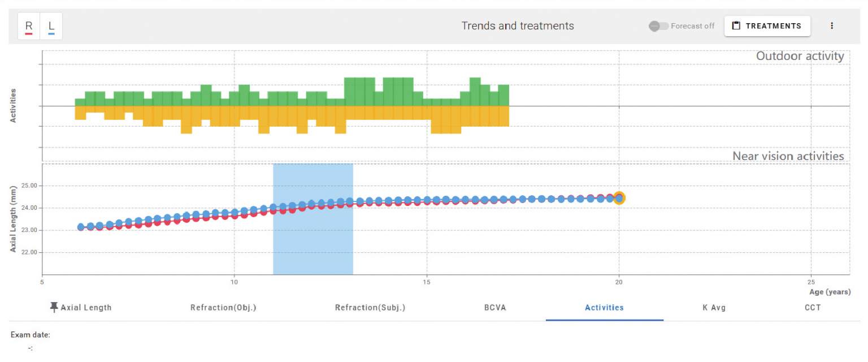Viewport: 868px width, 362px height.
Task: Select the Refraction(Obj.) tab
Action: click(x=223, y=308)
